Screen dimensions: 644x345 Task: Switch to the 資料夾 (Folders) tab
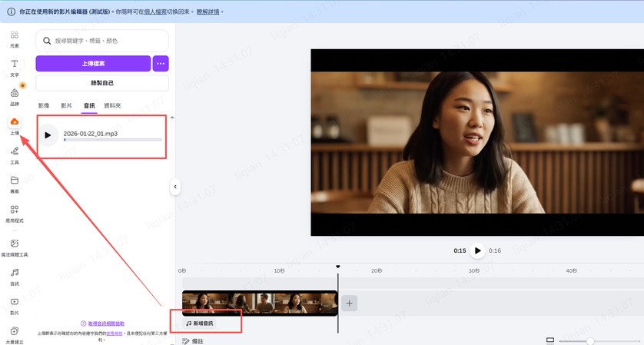112,105
